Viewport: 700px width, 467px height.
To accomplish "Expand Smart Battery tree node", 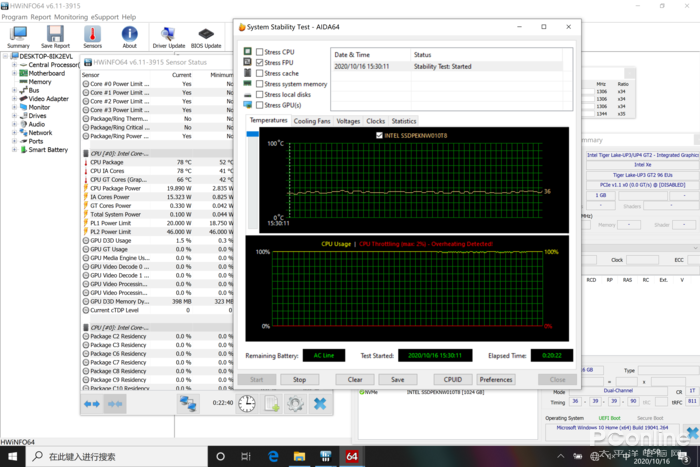I will pos(14,150).
